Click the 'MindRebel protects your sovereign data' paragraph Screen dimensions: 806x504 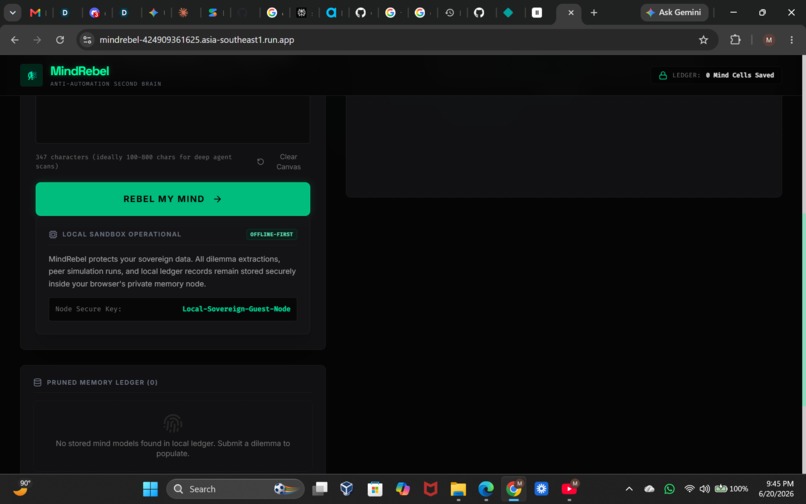coord(172,272)
